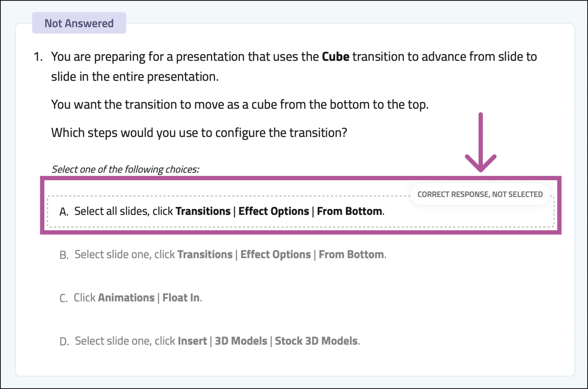The image size is (588, 389).
Task: Click the From Bottom text in choice B
Action: click(x=351, y=254)
